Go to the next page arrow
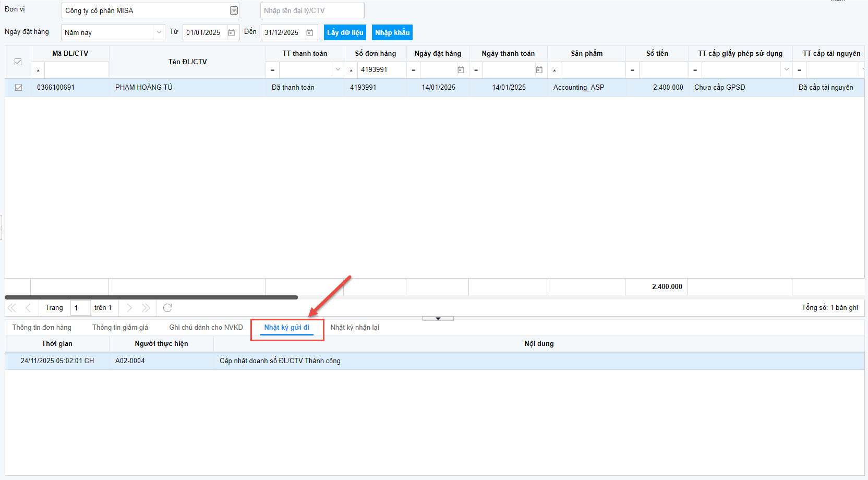868x480 pixels. click(x=129, y=308)
